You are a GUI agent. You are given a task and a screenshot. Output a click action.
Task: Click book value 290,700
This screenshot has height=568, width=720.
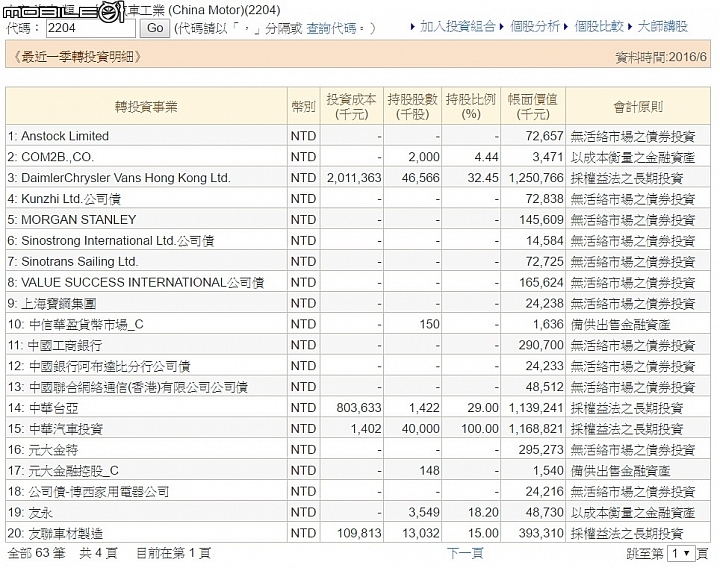(x=541, y=345)
